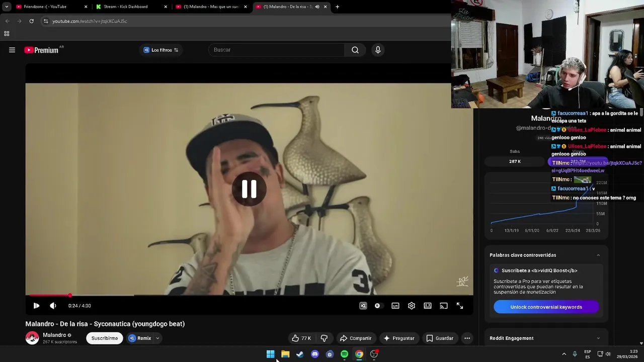Image resolution: width=644 pixels, height=362 pixels.
Task: Seek along the red video progress bar
Action: pos(249,295)
